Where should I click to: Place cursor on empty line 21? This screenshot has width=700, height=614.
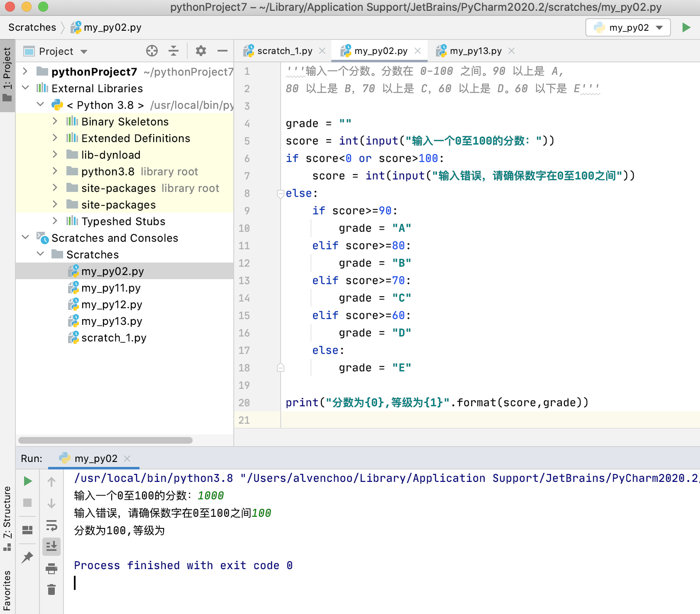[x=490, y=420]
